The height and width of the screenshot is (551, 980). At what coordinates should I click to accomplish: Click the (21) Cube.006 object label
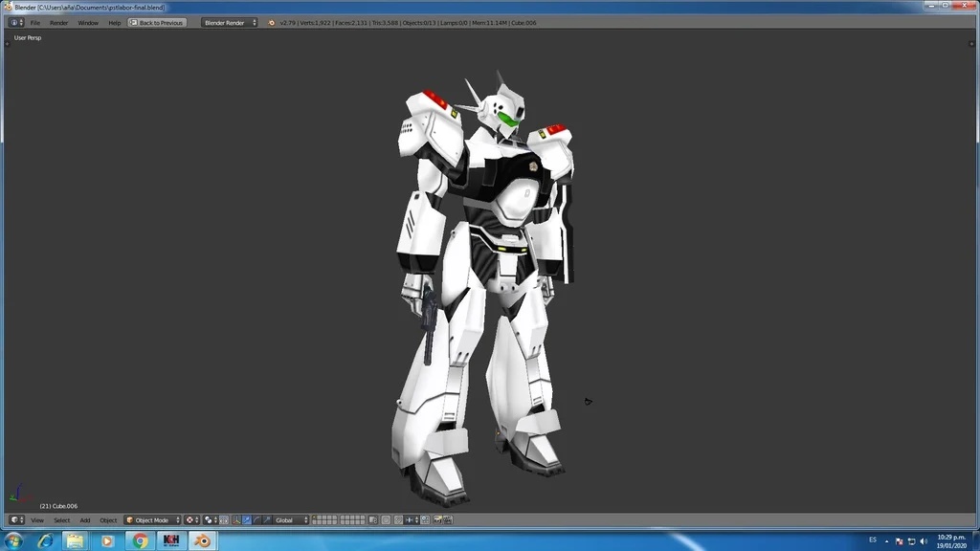(58, 506)
